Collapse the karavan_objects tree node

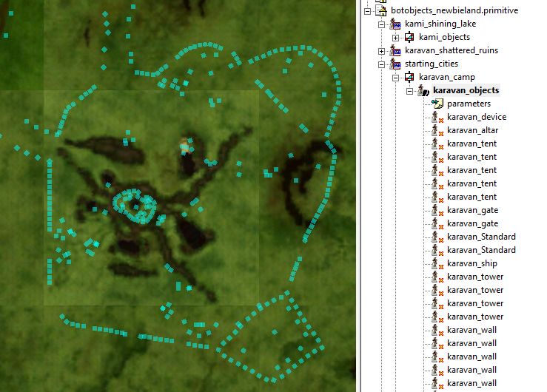pos(410,90)
